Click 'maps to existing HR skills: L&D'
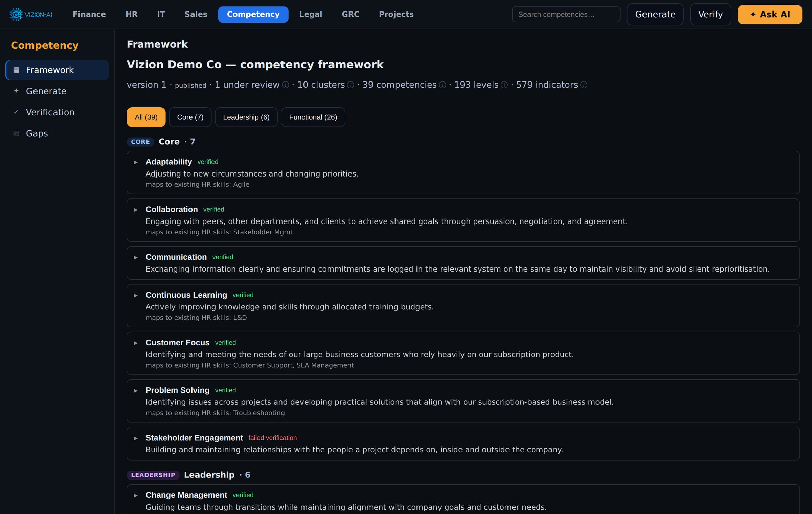The width and height of the screenshot is (812, 514). [x=196, y=318]
